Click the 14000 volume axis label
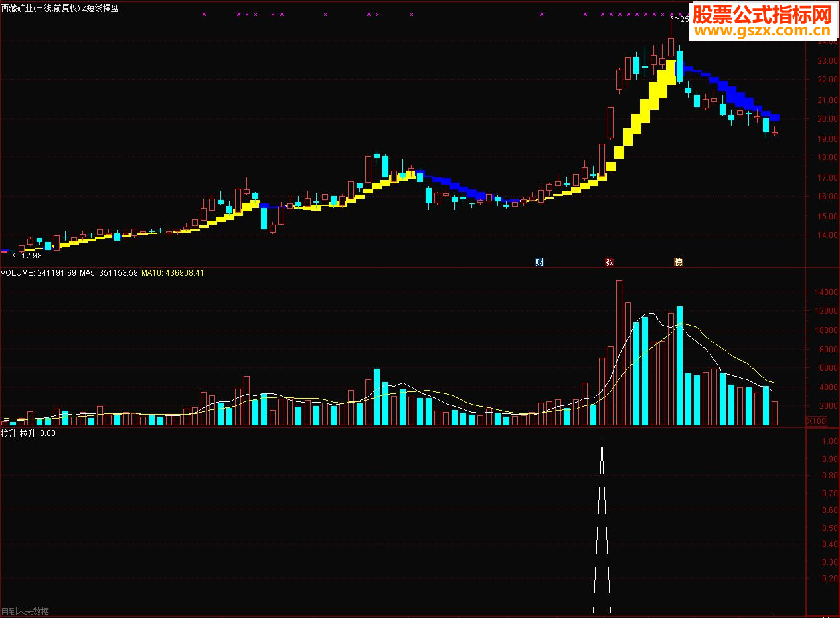This screenshot has width=840, height=618. (827, 292)
